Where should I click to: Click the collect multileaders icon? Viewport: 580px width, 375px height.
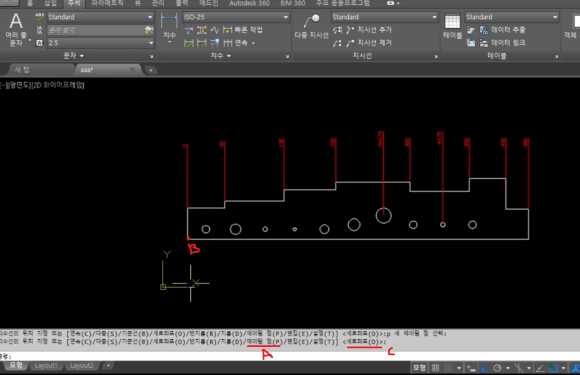[337, 43]
